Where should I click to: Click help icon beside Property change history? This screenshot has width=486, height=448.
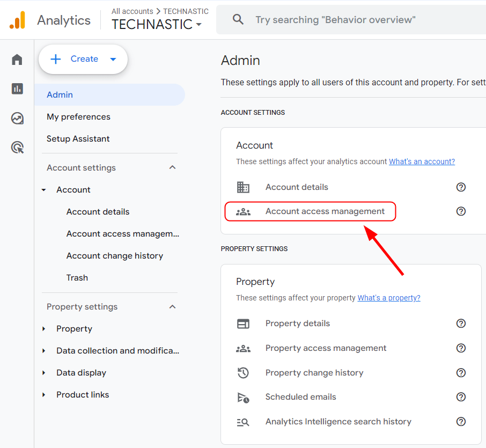[x=460, y=373]
